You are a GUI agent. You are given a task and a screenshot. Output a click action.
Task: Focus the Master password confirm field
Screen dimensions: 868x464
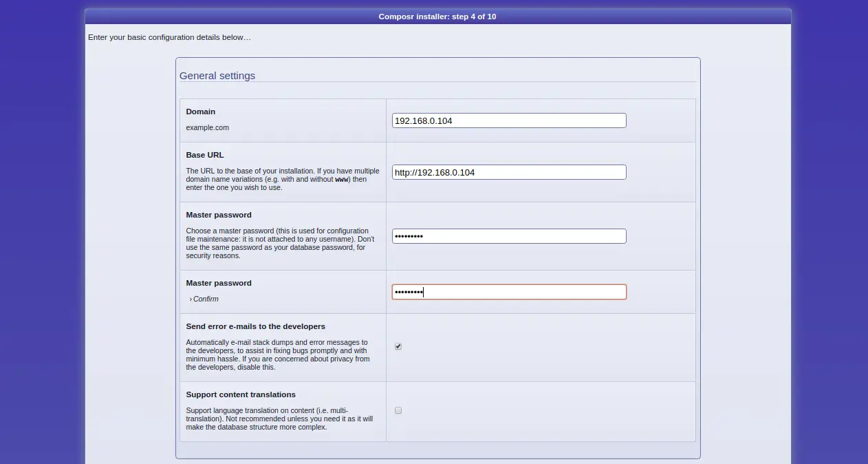509,292
